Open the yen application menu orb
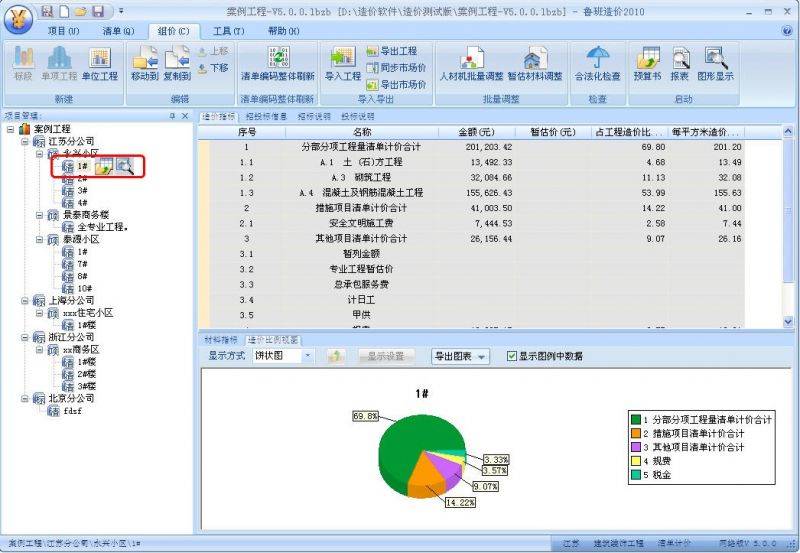 [x=18, y=19]
